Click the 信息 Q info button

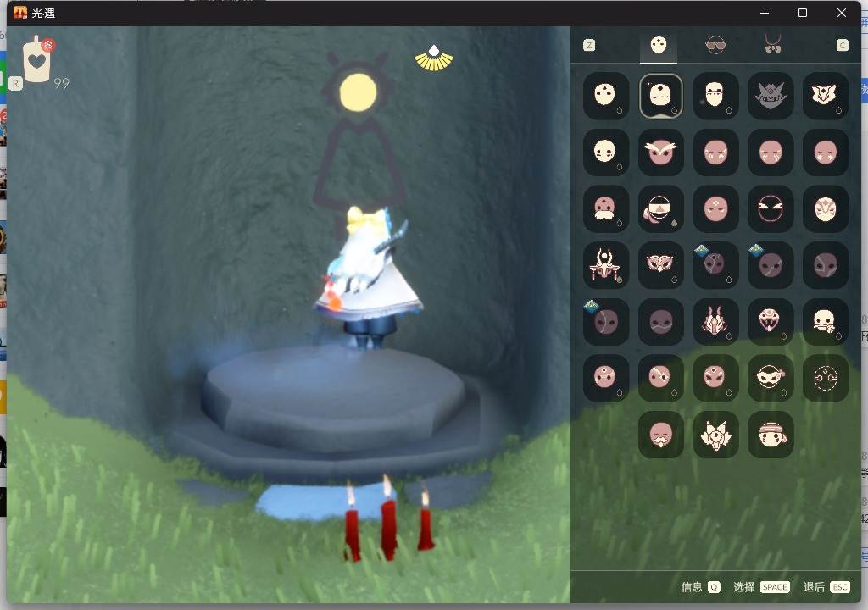click(700, 587)
